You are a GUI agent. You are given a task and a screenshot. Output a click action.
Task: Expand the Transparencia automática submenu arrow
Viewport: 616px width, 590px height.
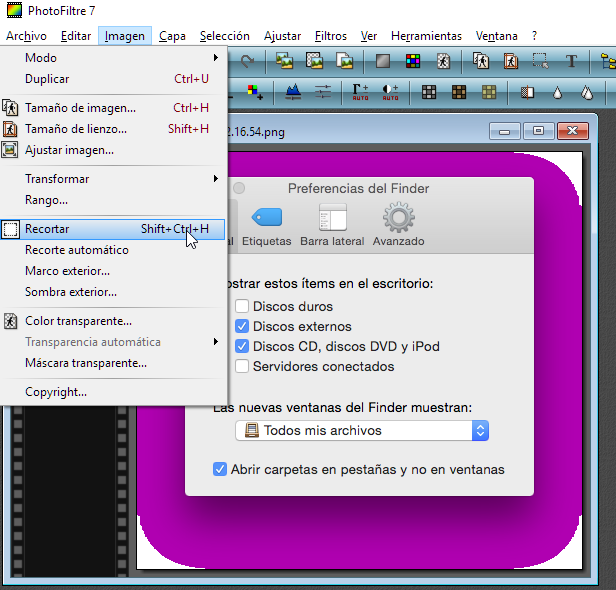coord(216,341)
